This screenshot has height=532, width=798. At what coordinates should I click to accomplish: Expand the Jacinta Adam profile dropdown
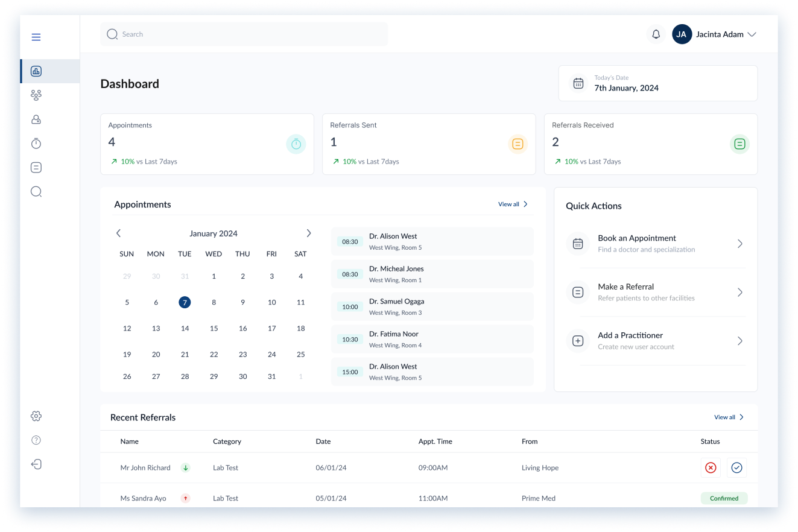coord(752,34)
